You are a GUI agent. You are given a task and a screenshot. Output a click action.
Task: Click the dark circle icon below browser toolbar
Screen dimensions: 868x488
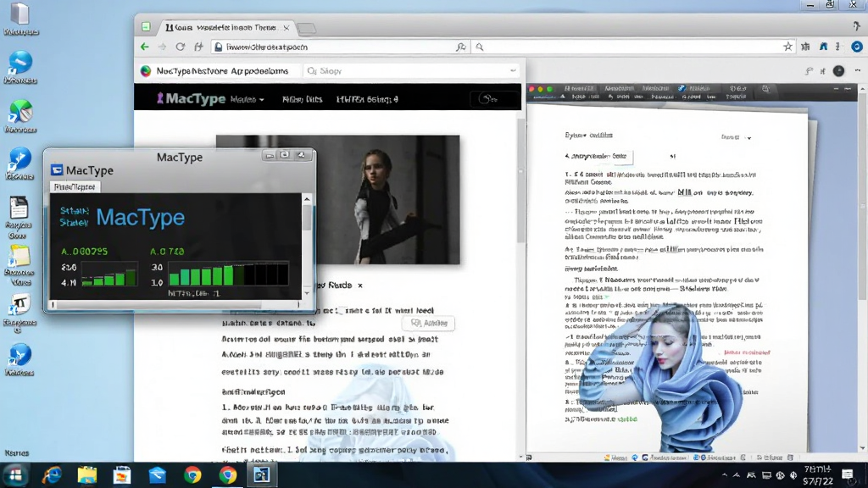pos(838,71)
